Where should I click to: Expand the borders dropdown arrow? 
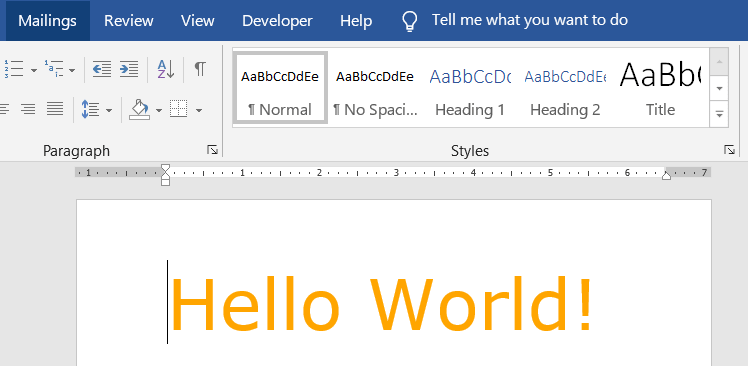pyautogui.click(x=199, y=111)
